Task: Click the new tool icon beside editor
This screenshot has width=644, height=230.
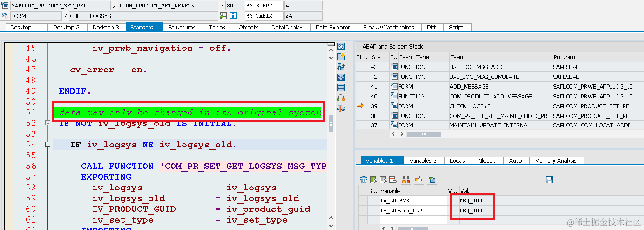Action: coord(340,57)
